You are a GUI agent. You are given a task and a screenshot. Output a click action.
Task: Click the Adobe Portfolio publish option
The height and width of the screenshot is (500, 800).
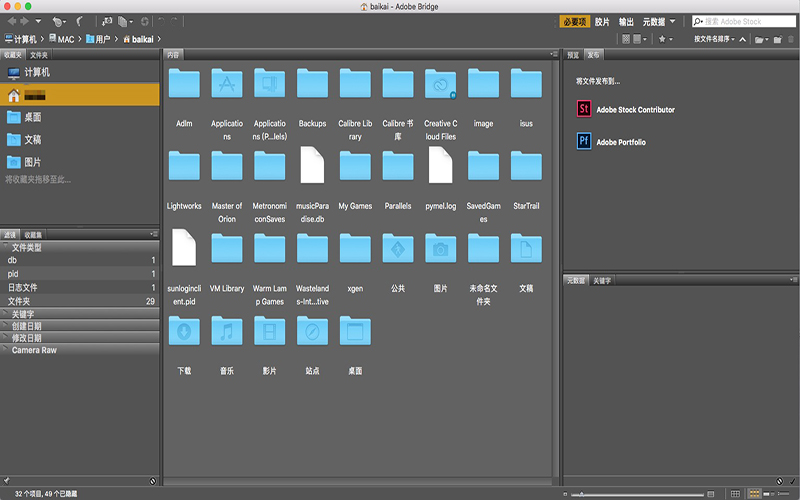click(611, 141)
